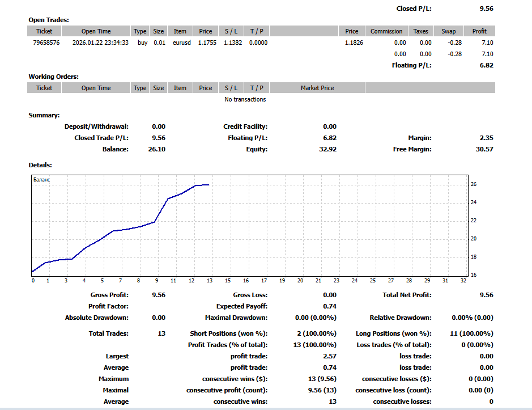Click the "Open Time" header in Open Trades table
Screen dimensions: 532x410
96,31
